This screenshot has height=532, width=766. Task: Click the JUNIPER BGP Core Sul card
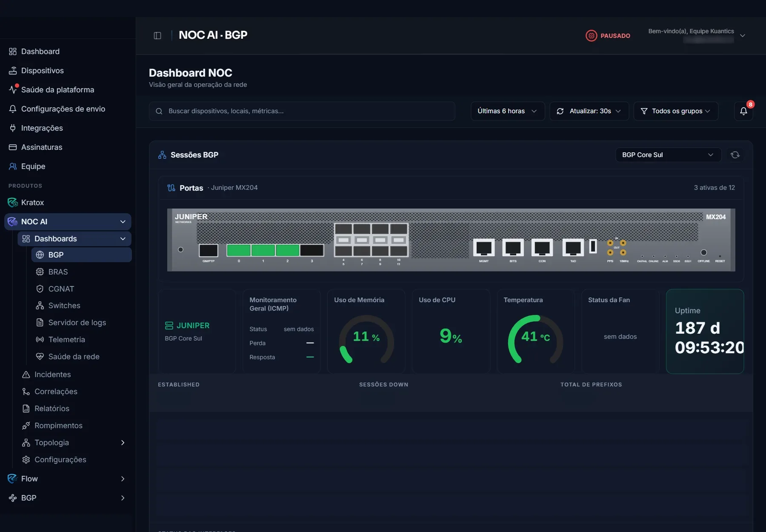tap(197, 332)
